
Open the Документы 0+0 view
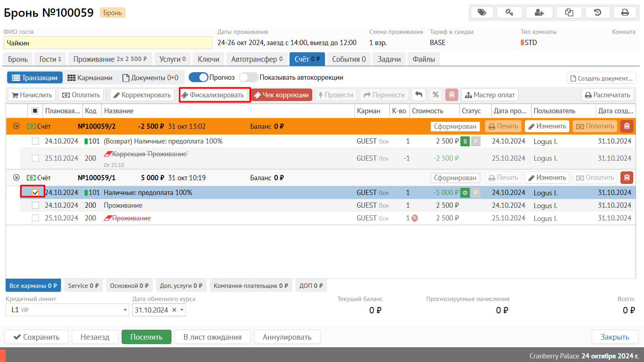(x=150, y=78)
